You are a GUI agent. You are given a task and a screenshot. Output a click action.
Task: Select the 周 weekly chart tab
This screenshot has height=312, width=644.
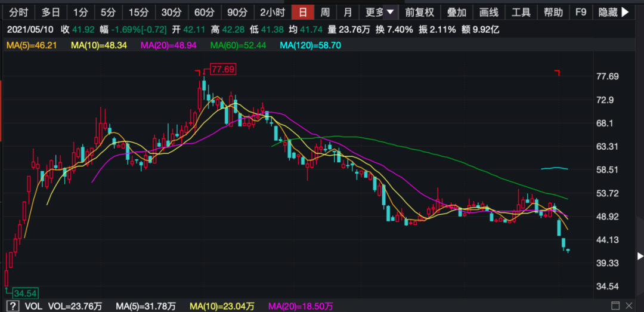tap(325, 12)
